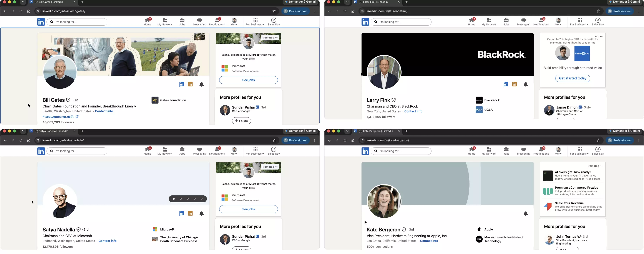This screenshot has height=254, width=644.
Task: Click the blue LinkedIn badge on Larry Fink's profile
Action: 506,84
